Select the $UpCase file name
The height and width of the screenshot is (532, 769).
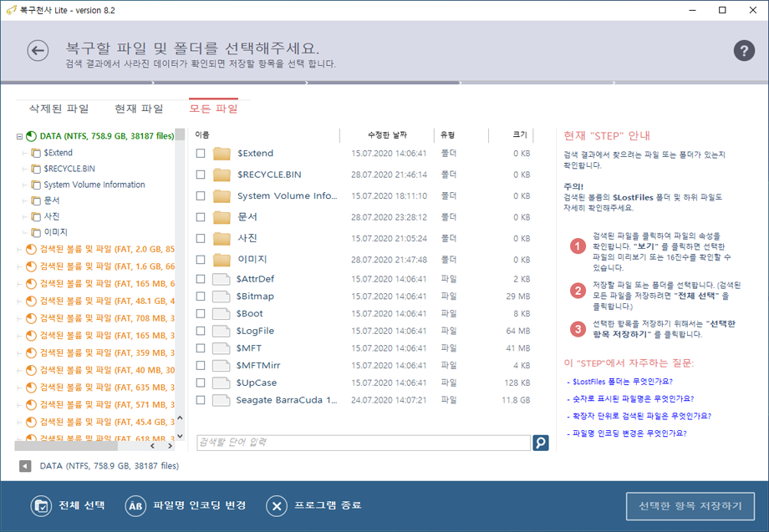(x=257, y=383)
